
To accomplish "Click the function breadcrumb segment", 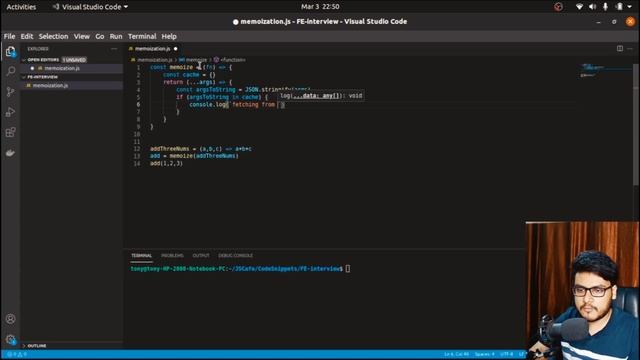I will tap(233, 60).
